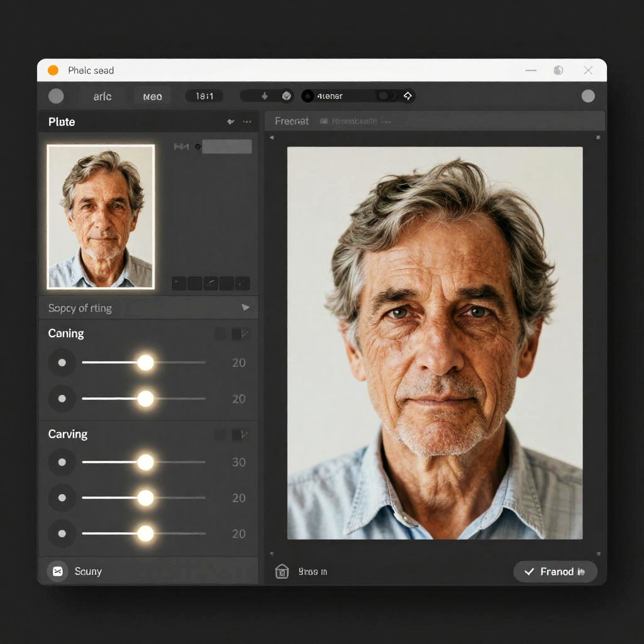Screen dimensions: 644x644
Task: Click the 'Meo' button in the toolbar
Action: pyautogui.click(x=152, y=96)
